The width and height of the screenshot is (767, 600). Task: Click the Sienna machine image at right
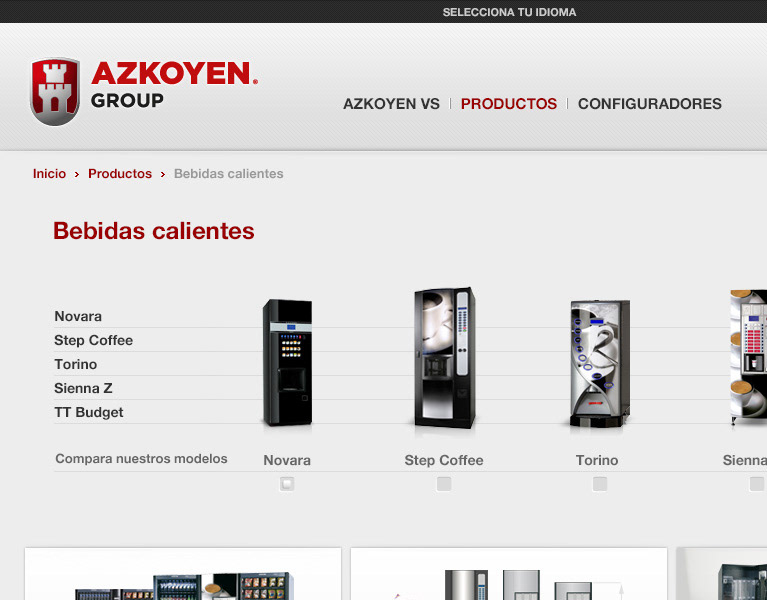(x=748, y=357)
